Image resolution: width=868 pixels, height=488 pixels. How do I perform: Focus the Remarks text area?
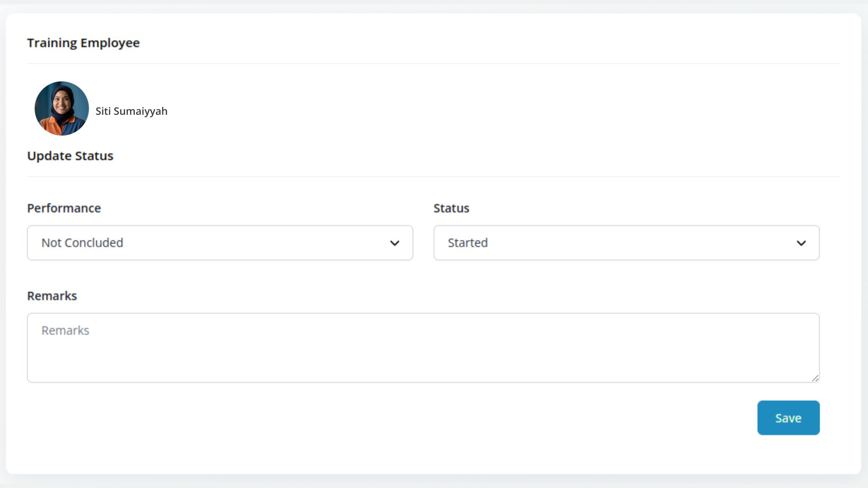423,347
